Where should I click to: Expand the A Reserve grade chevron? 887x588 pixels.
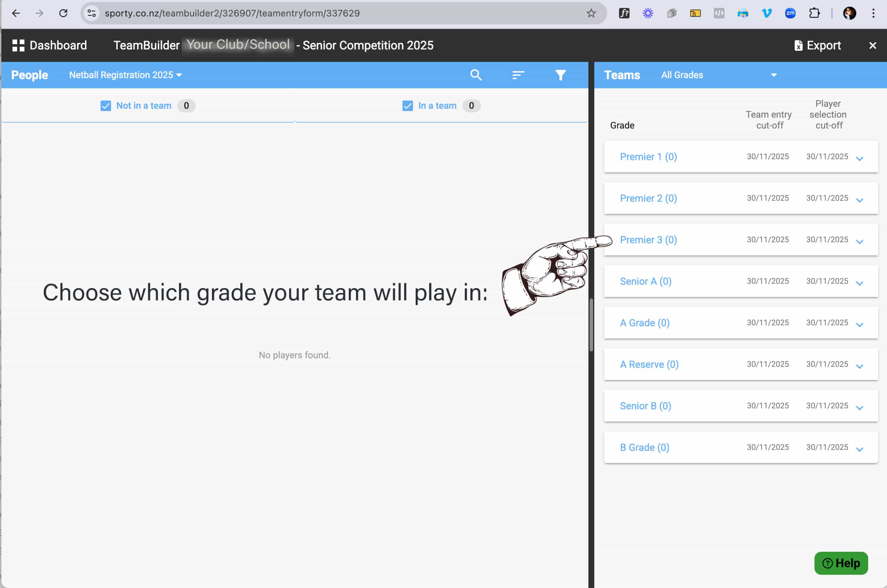click(860, 366)
